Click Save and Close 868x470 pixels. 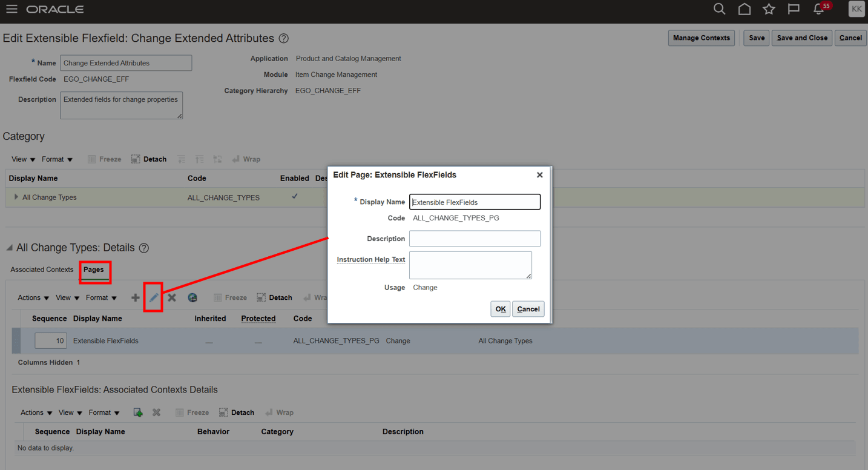pos(802,38)
